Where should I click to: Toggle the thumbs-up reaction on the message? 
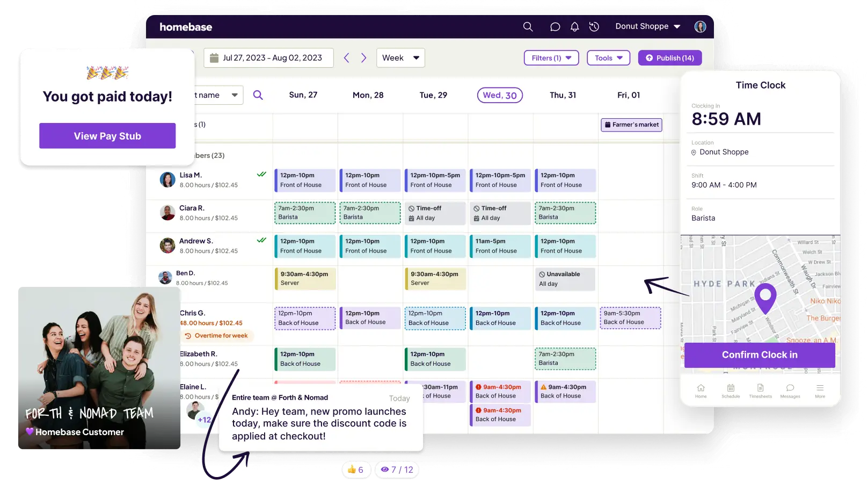[355, 470]
